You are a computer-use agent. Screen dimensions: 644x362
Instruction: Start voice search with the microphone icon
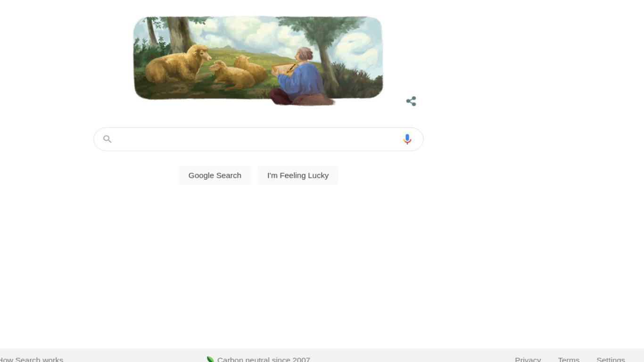click(407, 139)
